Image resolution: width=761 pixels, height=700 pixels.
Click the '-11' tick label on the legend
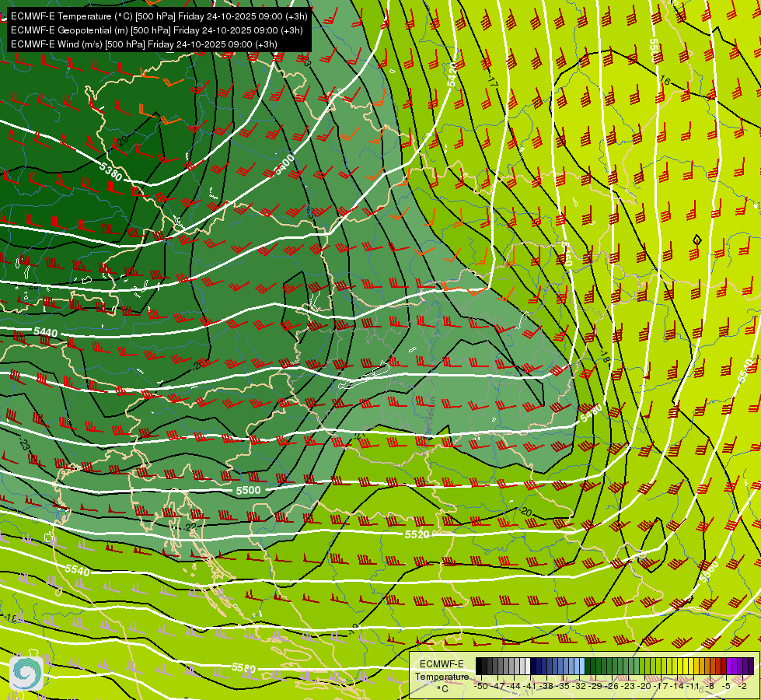pos(693,687)
